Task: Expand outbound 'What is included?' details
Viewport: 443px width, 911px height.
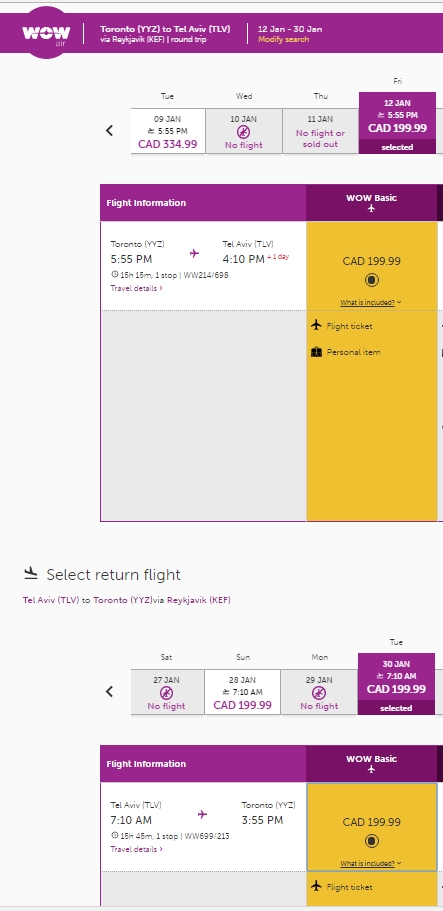Action: coord(371,303)
